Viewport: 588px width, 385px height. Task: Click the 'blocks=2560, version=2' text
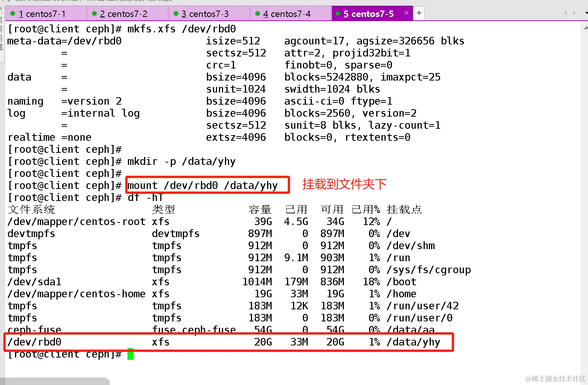point(350,113)
